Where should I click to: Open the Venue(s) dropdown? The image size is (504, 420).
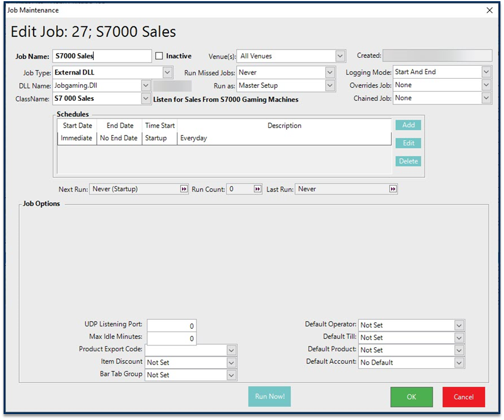pos(340,56)
